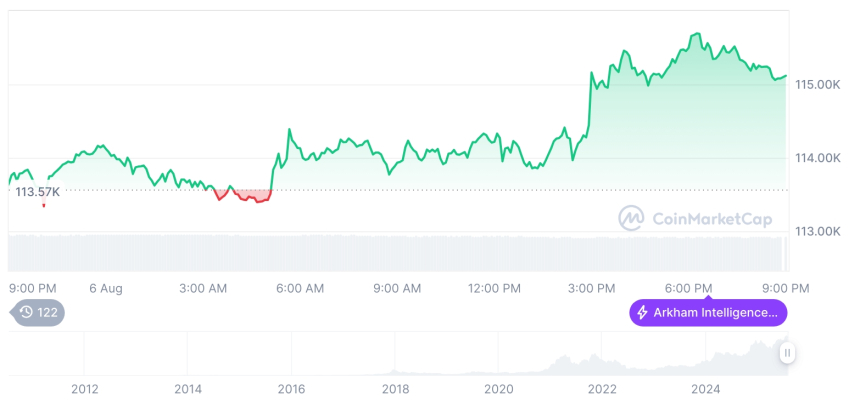Click the 113.00K price axis label
The width and height of the screenshot is (860, 401).
coord(816,231)
